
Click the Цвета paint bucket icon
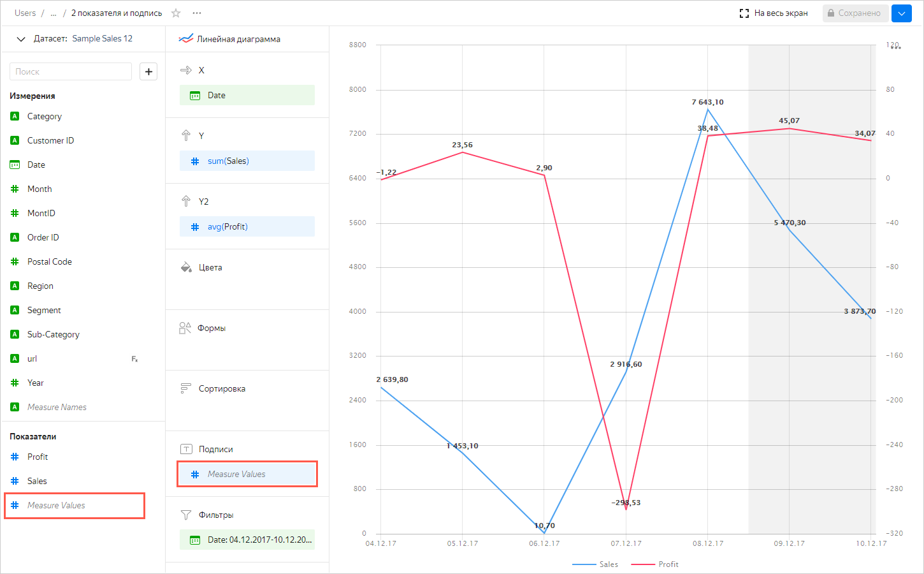point(186,267)
